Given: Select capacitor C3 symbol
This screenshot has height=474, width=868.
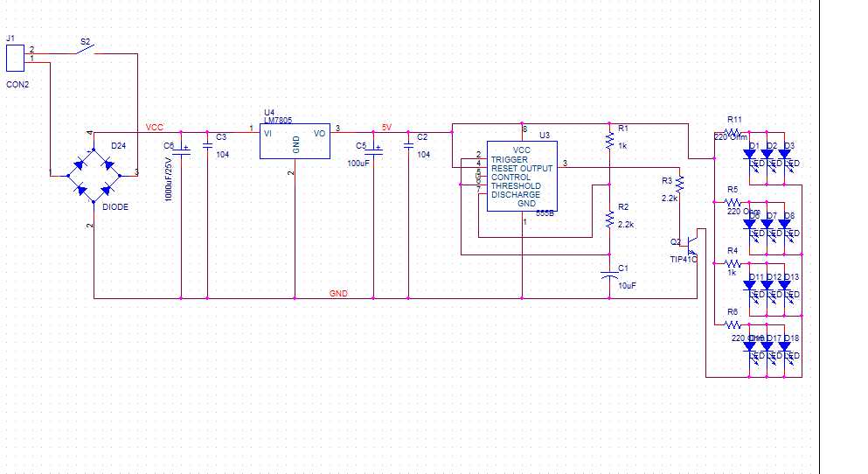Looking at the screenshot, I should point(207,146).
